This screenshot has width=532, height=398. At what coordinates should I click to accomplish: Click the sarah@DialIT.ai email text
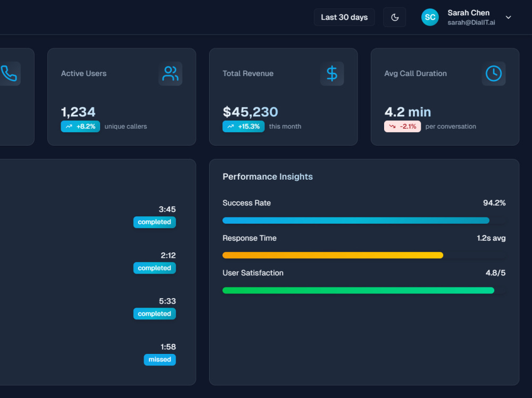click(x=471, y=22)
